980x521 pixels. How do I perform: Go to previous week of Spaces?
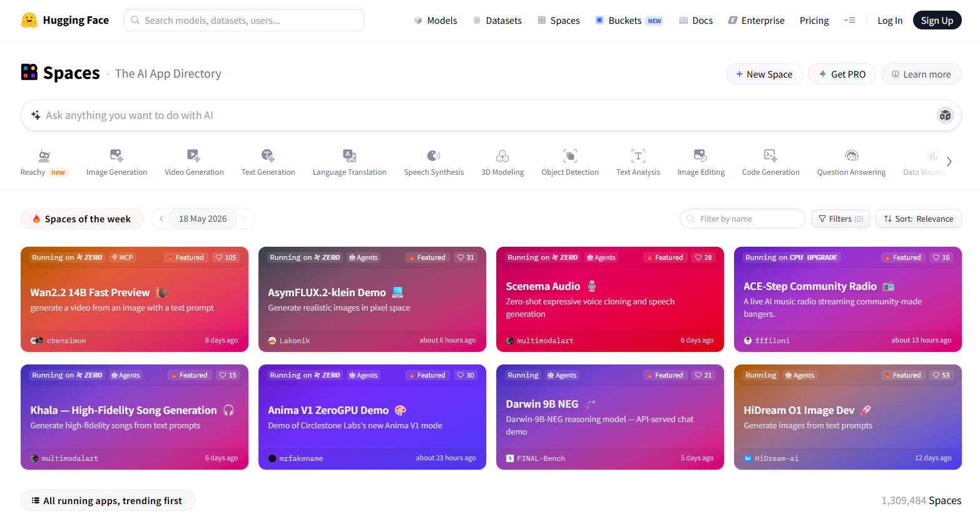[x=161, y=219]
